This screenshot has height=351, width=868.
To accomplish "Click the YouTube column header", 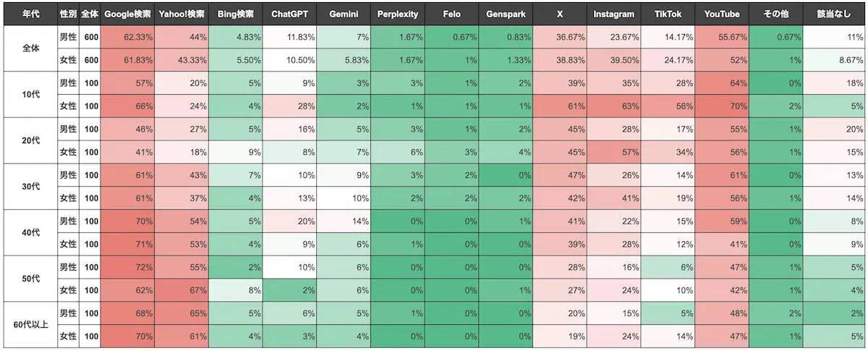I will point(721,14).
